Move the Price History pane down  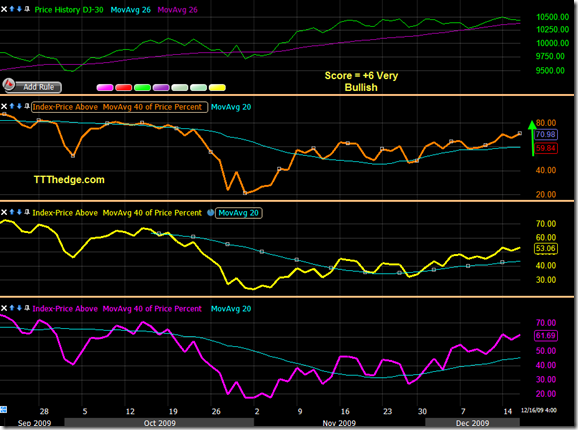click(19, 9)
